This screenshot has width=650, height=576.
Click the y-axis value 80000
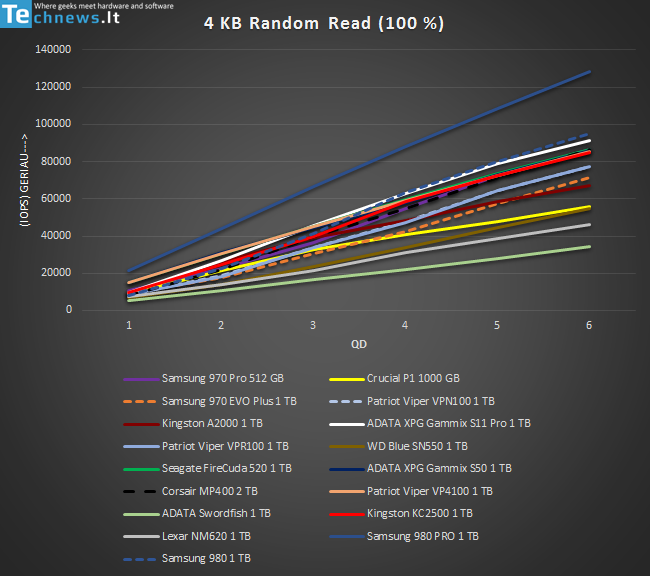pyautogui.click(x=56, y=161)
